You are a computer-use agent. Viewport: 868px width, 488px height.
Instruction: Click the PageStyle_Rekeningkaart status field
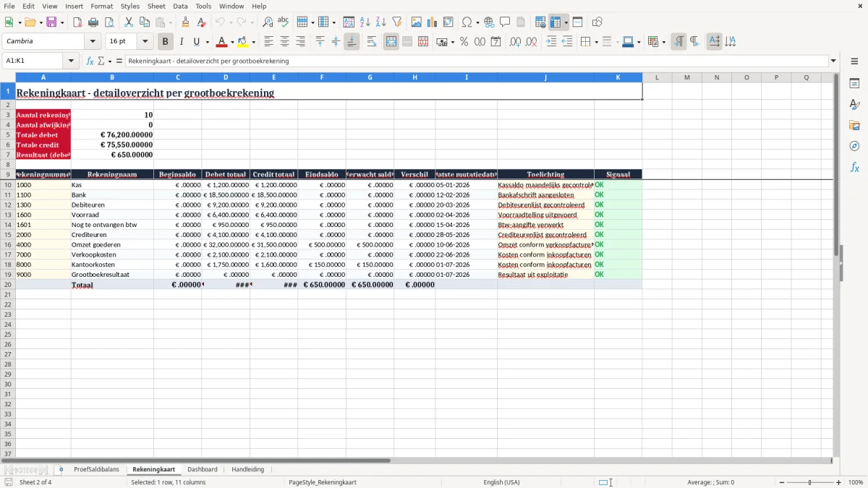323,482
